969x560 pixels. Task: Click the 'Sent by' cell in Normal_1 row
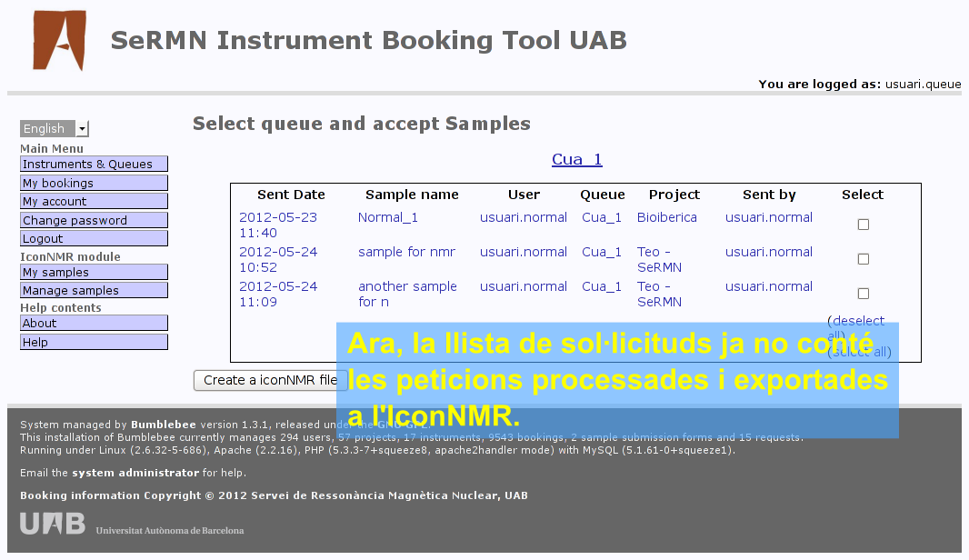pos(769,217)
